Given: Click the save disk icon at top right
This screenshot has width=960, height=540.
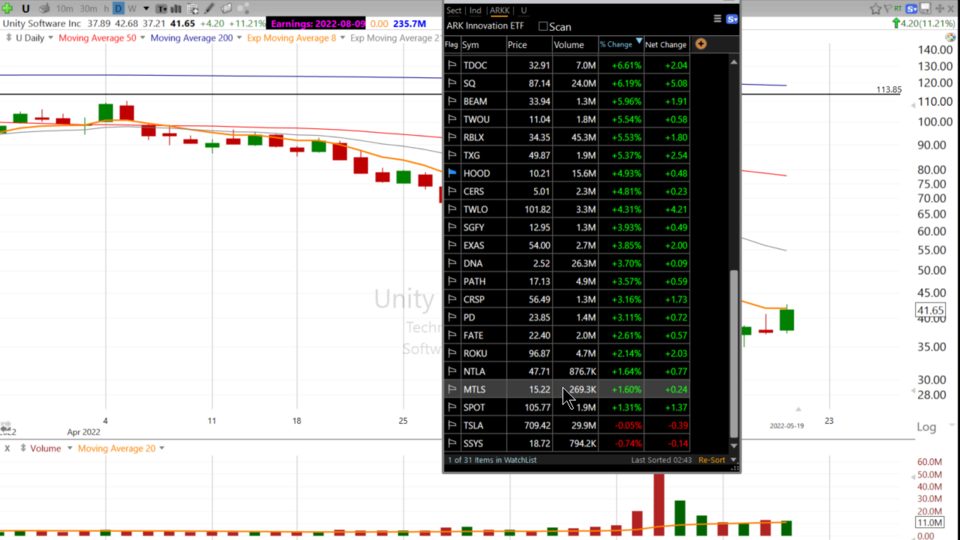Looking at the screenshot, I should (925, 9).
